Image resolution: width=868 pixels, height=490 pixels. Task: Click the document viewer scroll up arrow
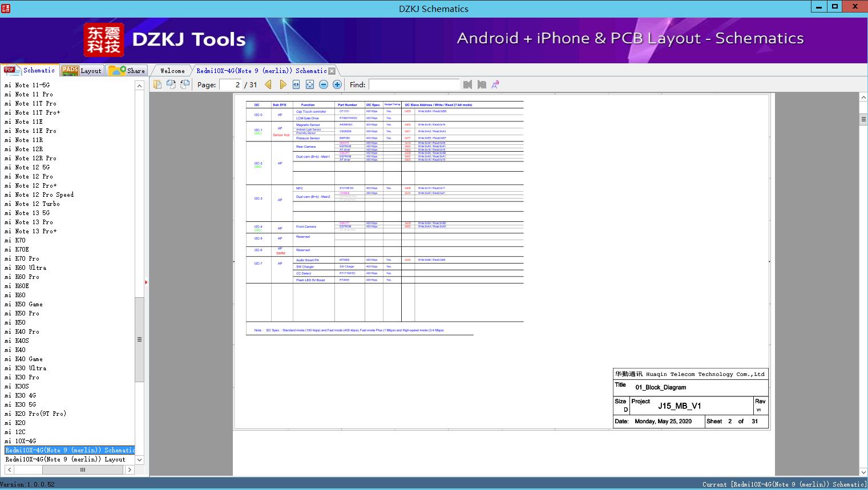click(863, 98)
